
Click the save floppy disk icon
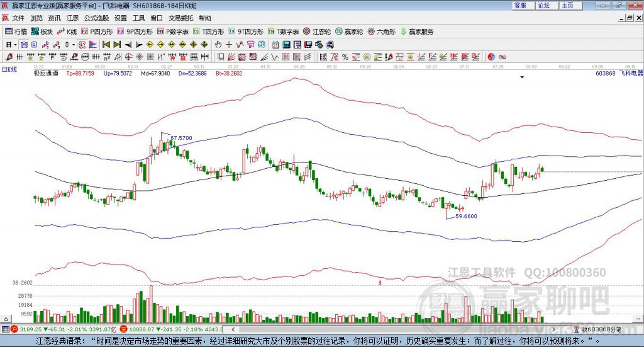(308, 45)
